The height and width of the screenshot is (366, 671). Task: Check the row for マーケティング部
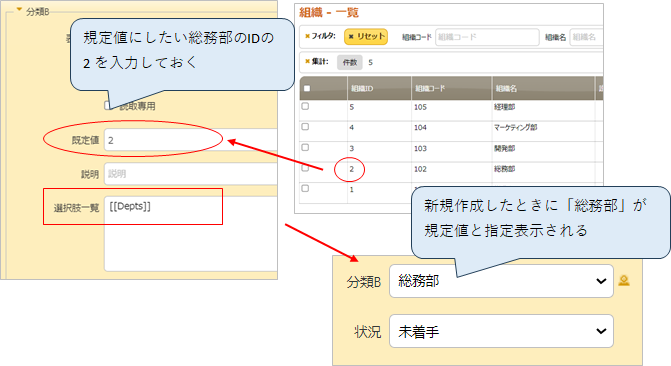point(305,127)
